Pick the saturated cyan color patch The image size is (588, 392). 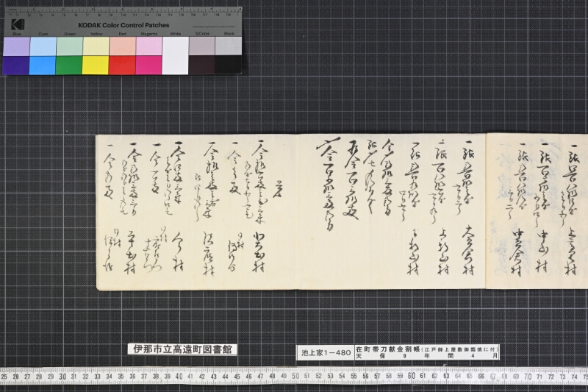point(43,65)
